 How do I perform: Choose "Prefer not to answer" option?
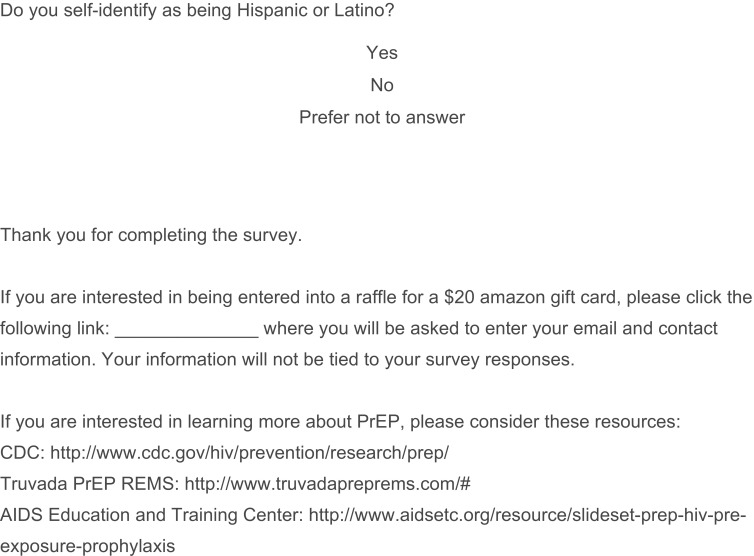[x=382, y=117]
